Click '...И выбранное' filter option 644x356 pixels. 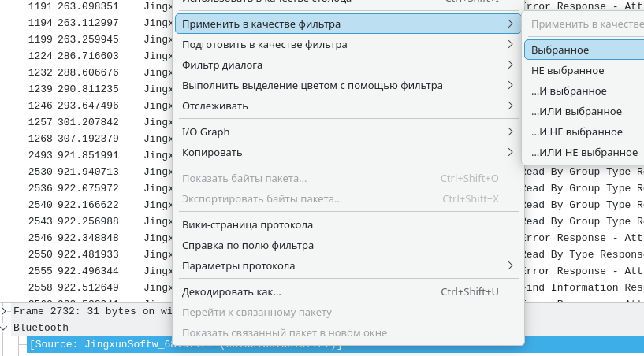pos(568,91)
